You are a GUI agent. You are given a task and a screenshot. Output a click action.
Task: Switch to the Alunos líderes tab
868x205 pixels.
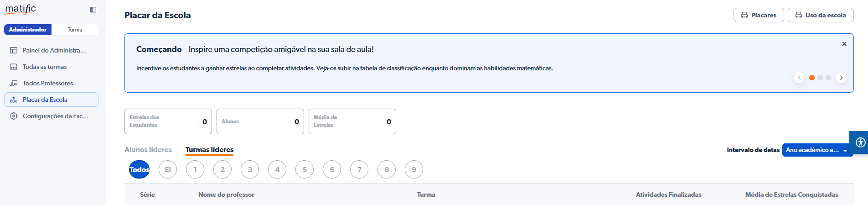pyautogui.click(x=148, y=150)
